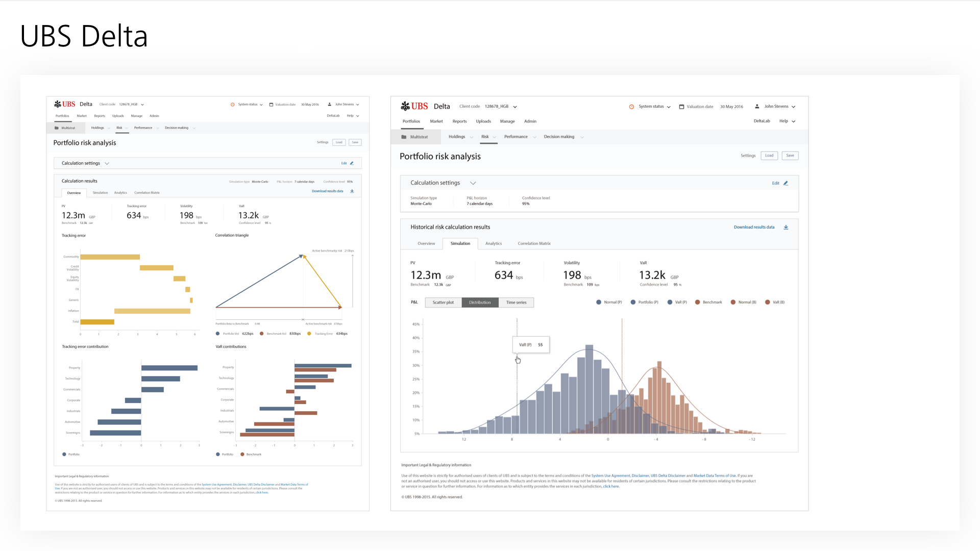Click the John Stevens user icon in right mockup
Viewport: 980px width, 551px height.
click(757, 107)
